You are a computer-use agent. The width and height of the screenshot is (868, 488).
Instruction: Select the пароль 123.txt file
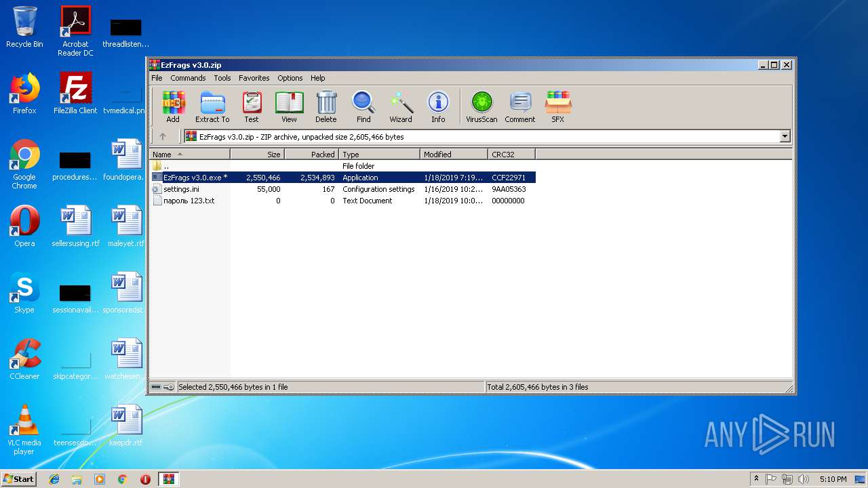click(x=342, y=201)
